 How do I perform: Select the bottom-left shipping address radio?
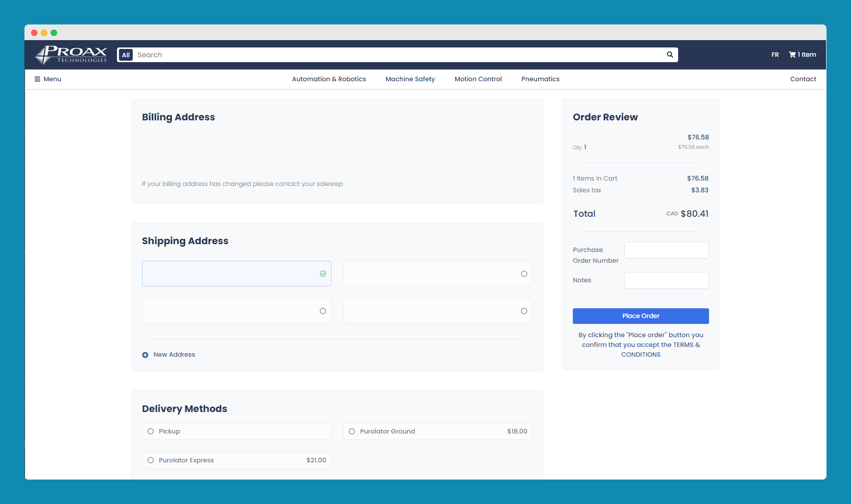[323, 311]
